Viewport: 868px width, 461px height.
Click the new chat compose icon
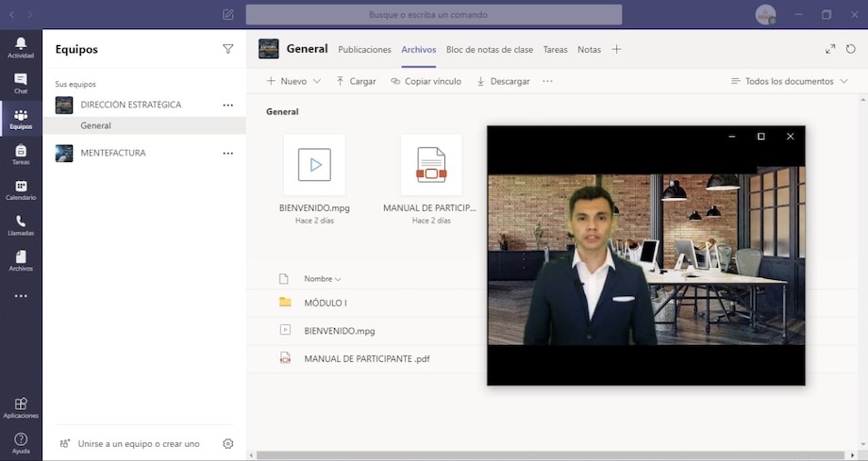[227, 14]
